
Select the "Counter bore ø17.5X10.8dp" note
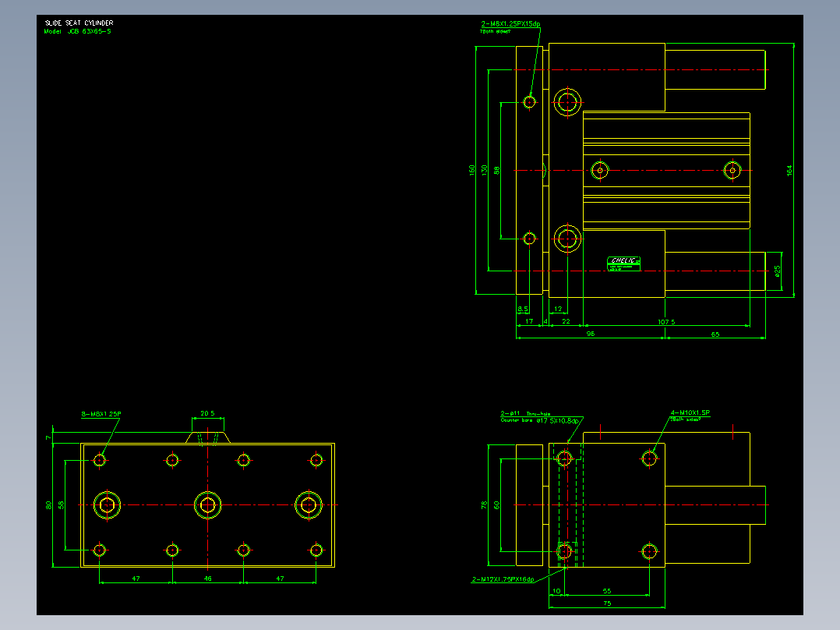[540, 421]
